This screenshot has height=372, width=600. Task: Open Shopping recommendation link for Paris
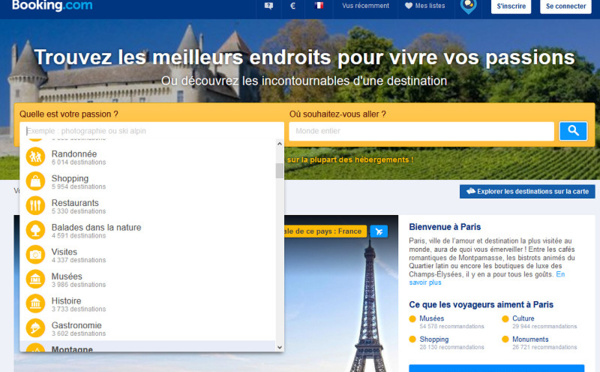(x=434, y=339)
